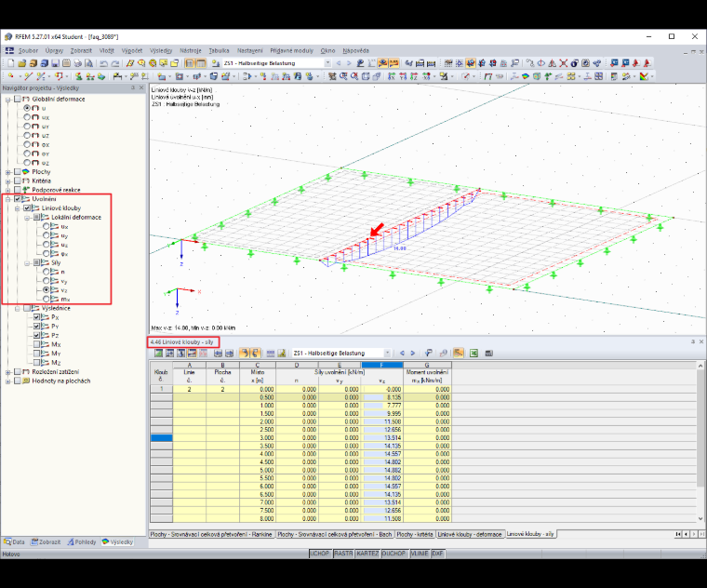Collapse the Globální deformace tree node
This screenshot has width=707, height=588.
tap(7, 100)
